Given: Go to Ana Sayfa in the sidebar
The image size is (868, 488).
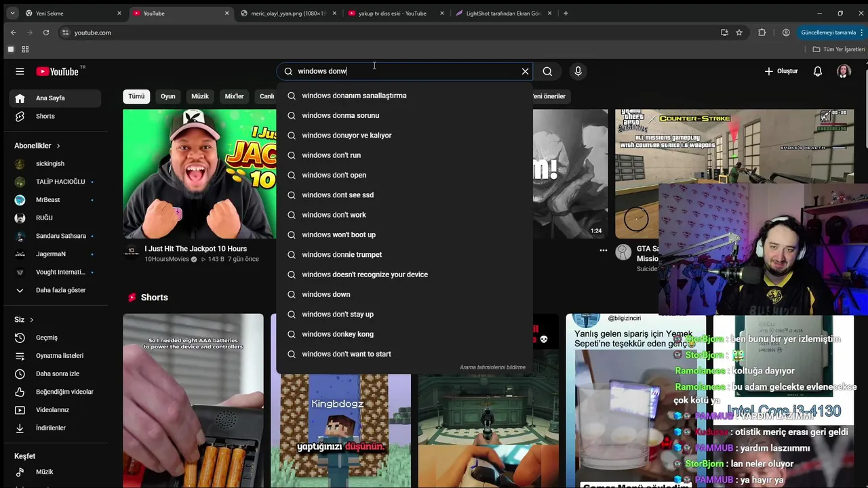Looking at the screenshot, I should pyautogui.click(x=56, y=98).
